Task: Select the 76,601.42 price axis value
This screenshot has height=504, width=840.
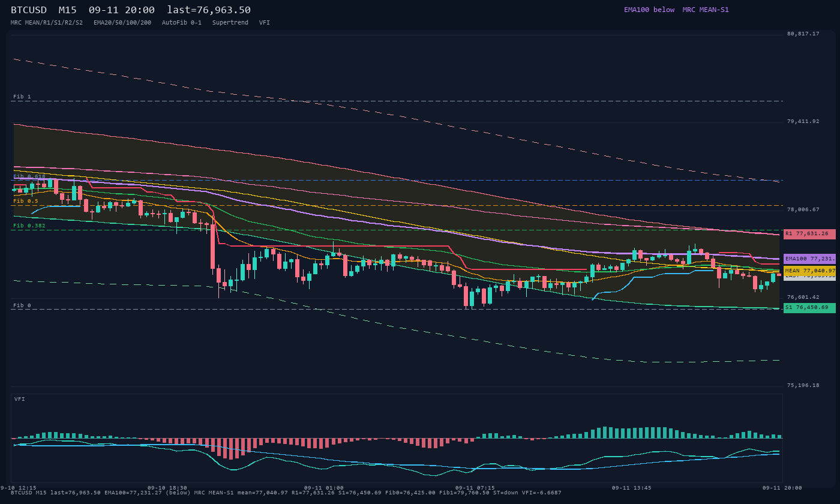Action: click(x=803, y=298)
